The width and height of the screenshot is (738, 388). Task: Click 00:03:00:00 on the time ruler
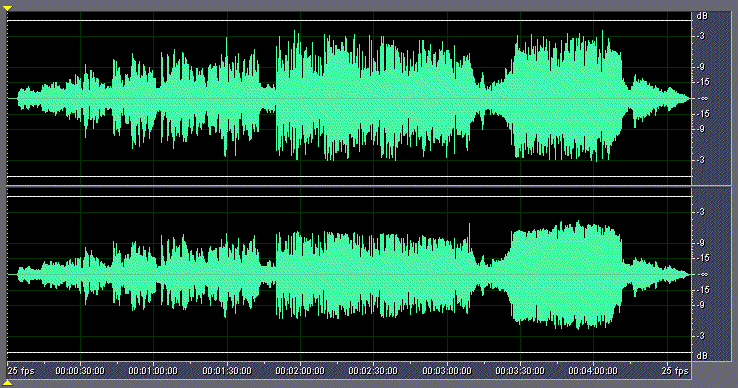(x=447, y=371)
